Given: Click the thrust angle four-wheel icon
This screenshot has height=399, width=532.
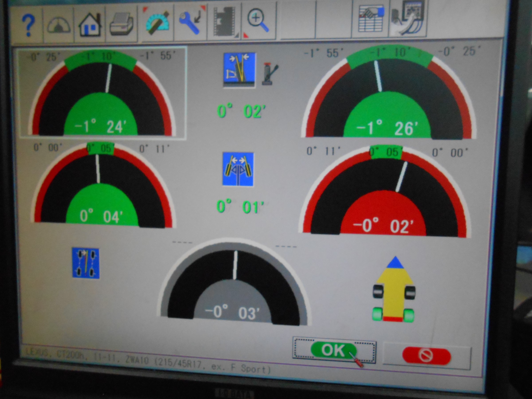Looking at the screenshot, I should 86,264.
